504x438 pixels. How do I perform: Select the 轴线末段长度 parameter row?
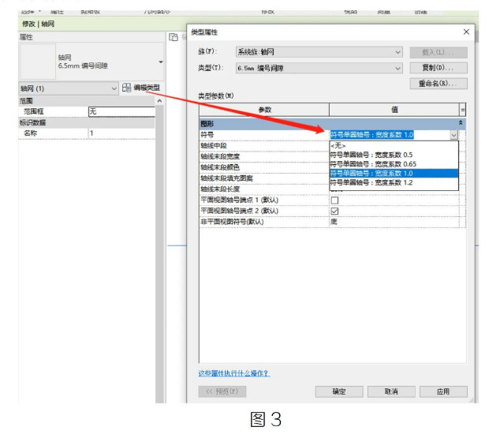[x=264, y=189]
